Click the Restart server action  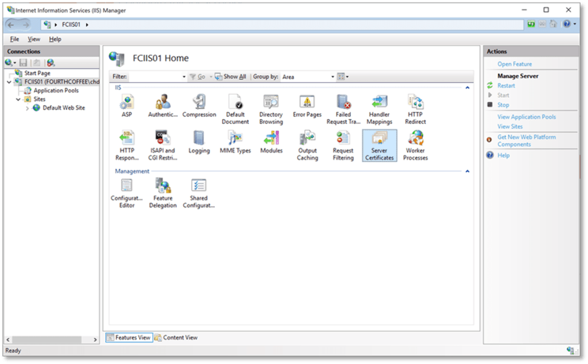(506, 86)
